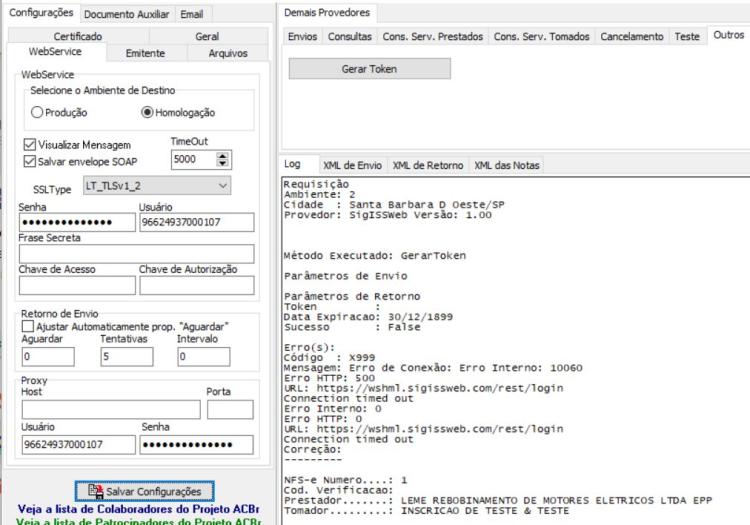Show the XML de Retorno tab
The height and width of the screenshot is (525, 750).
pyautogui.click(x=428, y=165)
